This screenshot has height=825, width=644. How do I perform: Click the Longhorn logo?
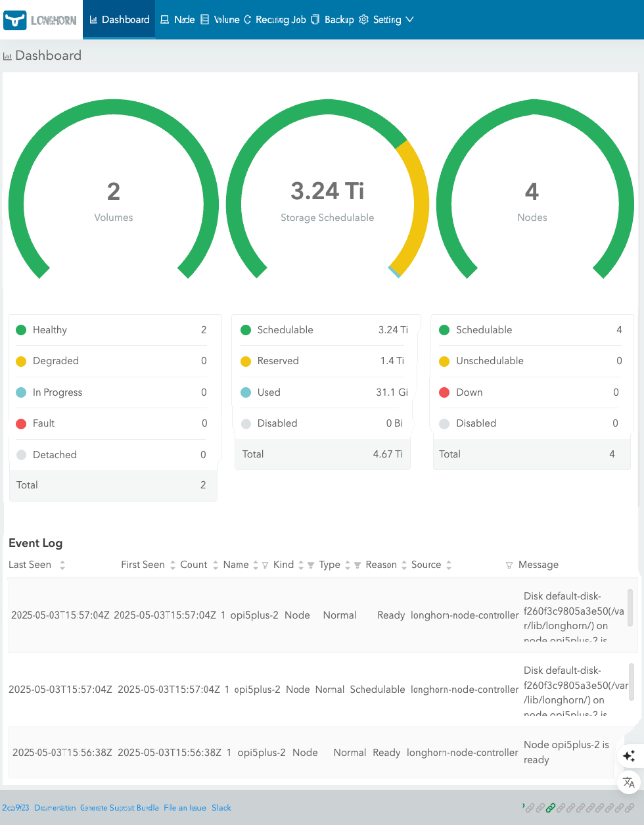[41, 20]
